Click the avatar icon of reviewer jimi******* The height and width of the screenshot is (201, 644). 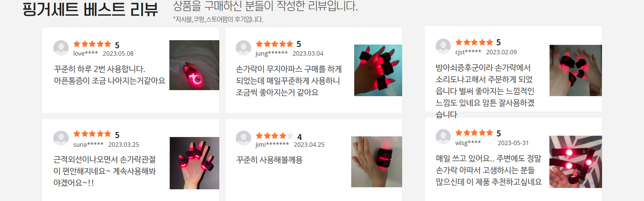(x=244, y=138)
